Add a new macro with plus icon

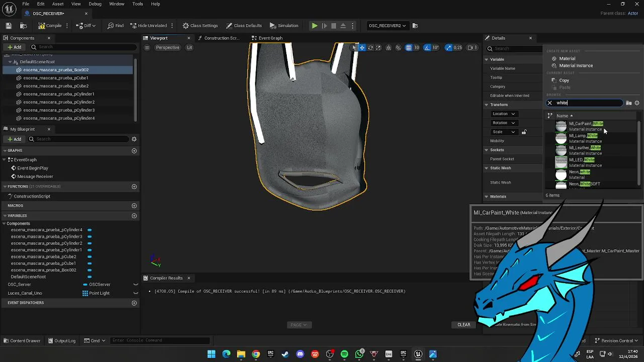(x=134, y=206)
